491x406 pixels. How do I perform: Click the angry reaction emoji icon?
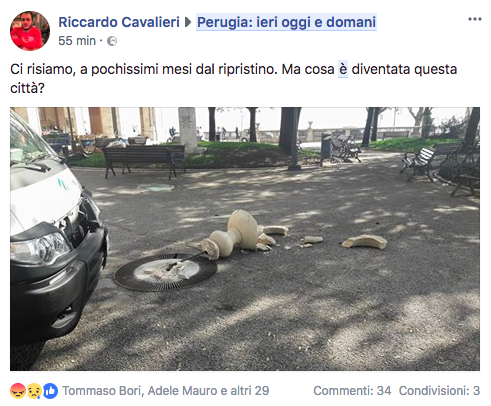tap(18, 391)
